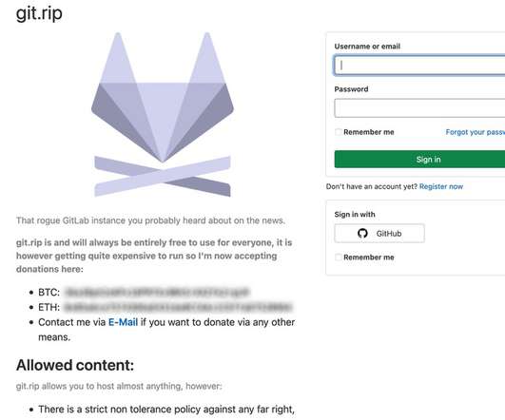505x420 pixels.
Task: Click the Username or email label
Action: pyautogui.click(x=367, y=47)
